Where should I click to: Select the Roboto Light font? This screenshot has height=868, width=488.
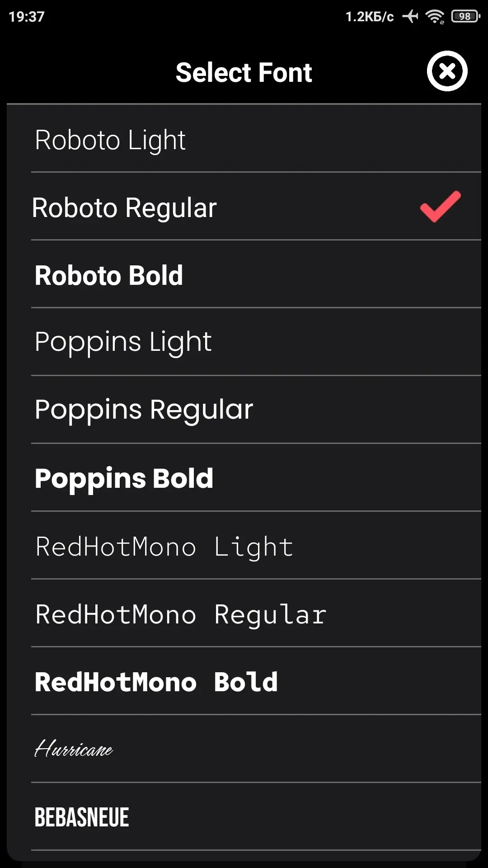click(110, 140)
